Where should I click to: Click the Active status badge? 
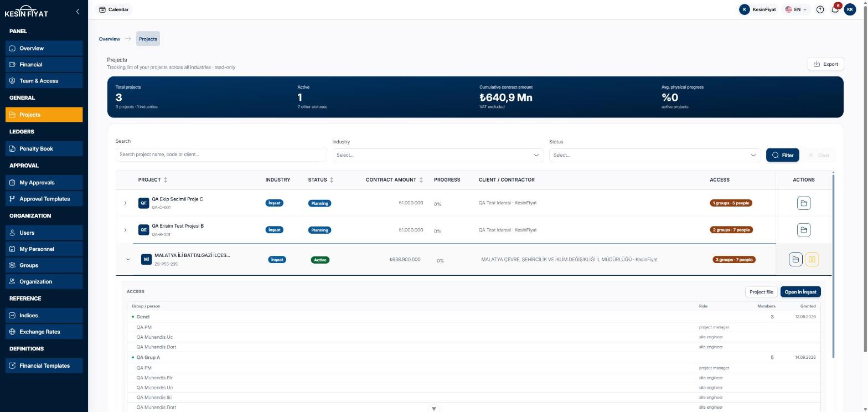point(320,260)
